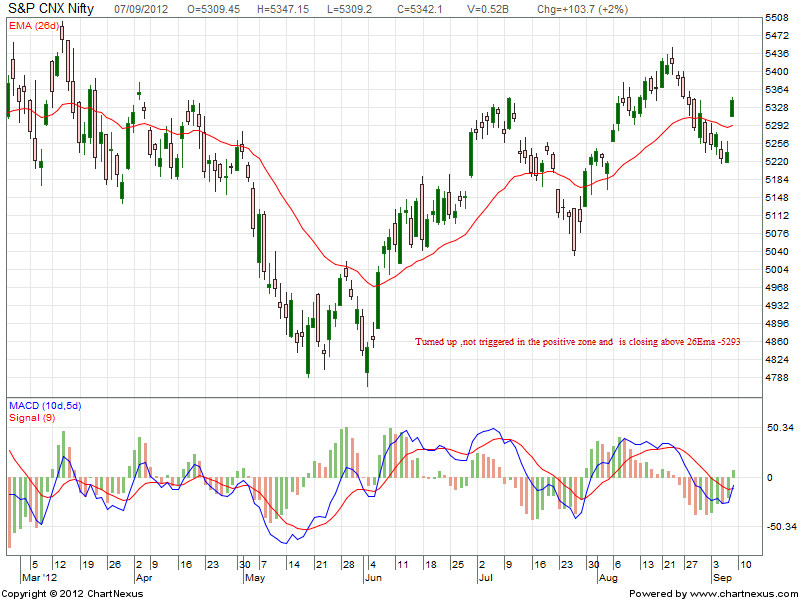This screenshot has width=800, height=600.
Task: Click the date tick labeled 26 in March
Action: pyautogui.click(x=115, y=564)
